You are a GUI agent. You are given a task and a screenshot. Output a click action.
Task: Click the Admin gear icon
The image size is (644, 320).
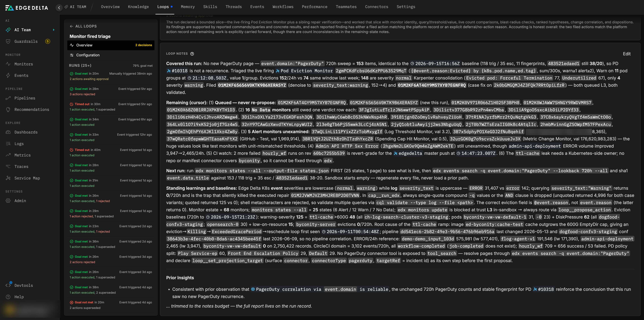[x=8, y=200]
